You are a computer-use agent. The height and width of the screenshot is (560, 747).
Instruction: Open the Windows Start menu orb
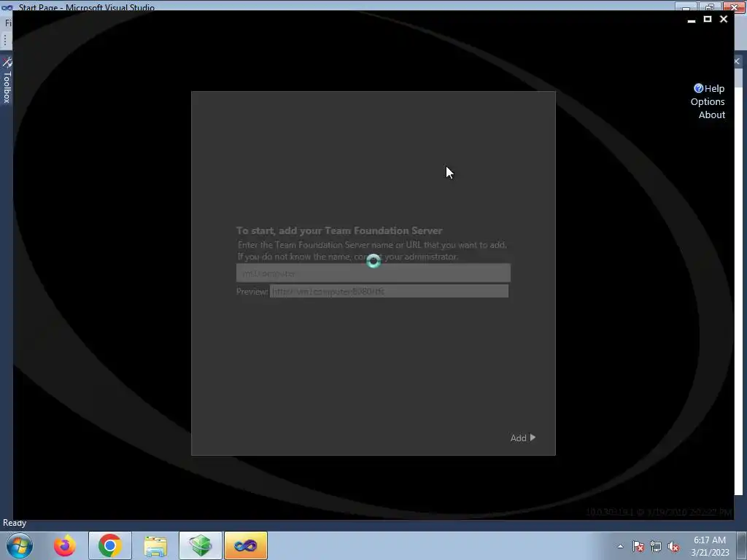(19, 545)
